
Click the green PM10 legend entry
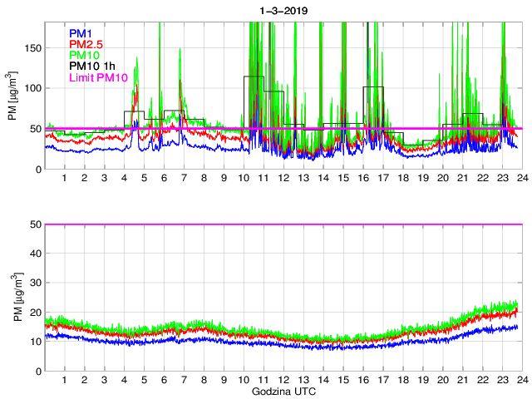click(x=85, y=55)
